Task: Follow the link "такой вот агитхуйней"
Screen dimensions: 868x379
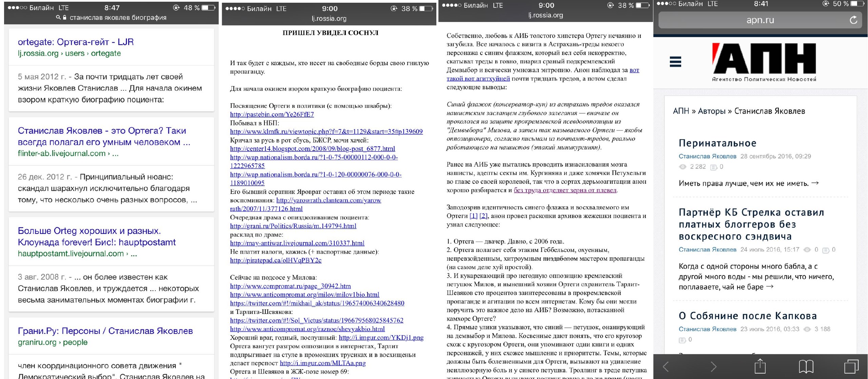Action: coord(478,79)
